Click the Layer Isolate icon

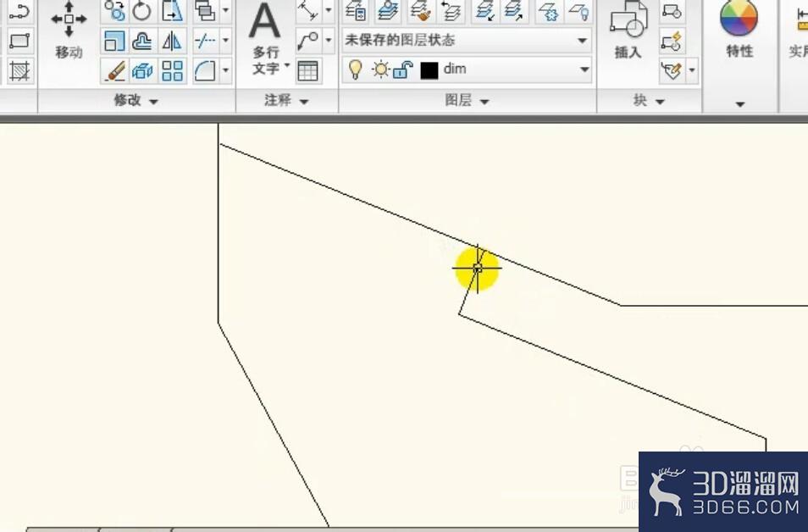[x=485, y=10]
